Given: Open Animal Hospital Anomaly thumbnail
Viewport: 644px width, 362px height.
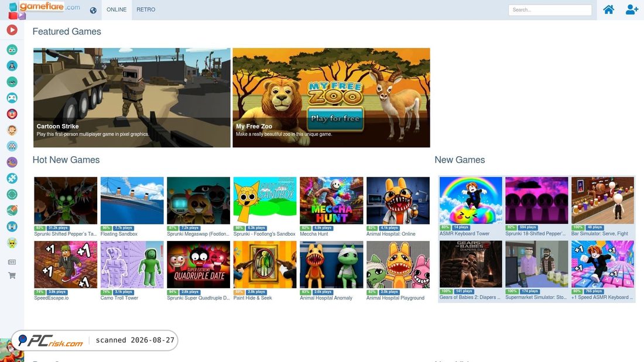Looking at the screenshot, I should pos(331,265).
